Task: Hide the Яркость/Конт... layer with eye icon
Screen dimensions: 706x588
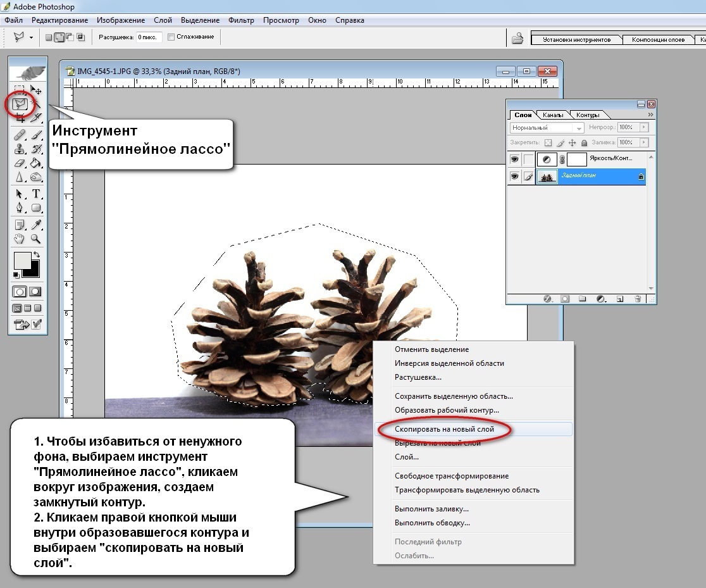Action: coord(514,159)
